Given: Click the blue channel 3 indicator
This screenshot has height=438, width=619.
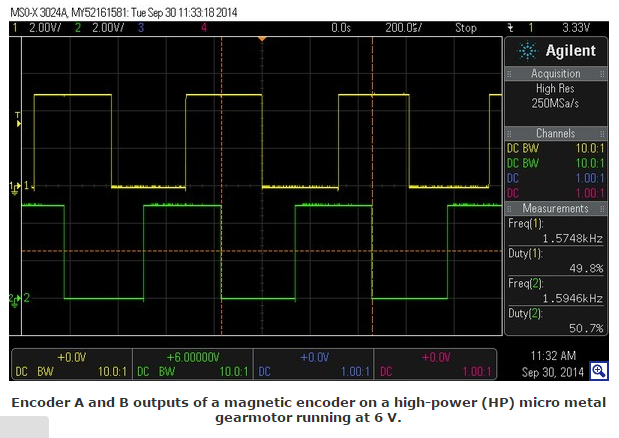Looking at the screenshot, I should (141, 28).
